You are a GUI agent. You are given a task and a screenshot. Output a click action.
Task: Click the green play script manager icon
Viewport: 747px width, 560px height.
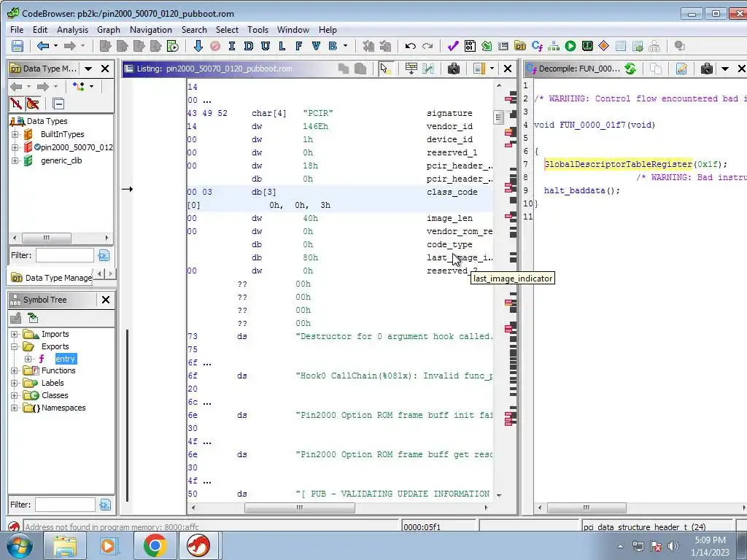pos(570,46)
